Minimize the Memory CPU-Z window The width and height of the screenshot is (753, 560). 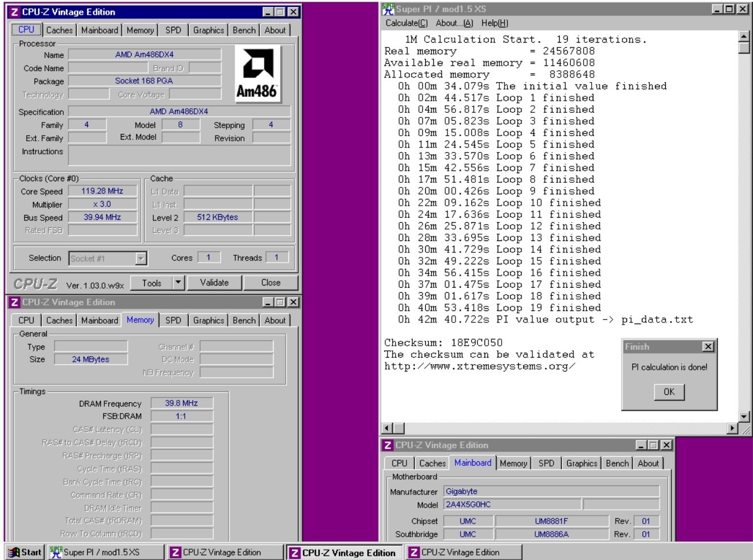pyautogui.click(x=268, y=303)
